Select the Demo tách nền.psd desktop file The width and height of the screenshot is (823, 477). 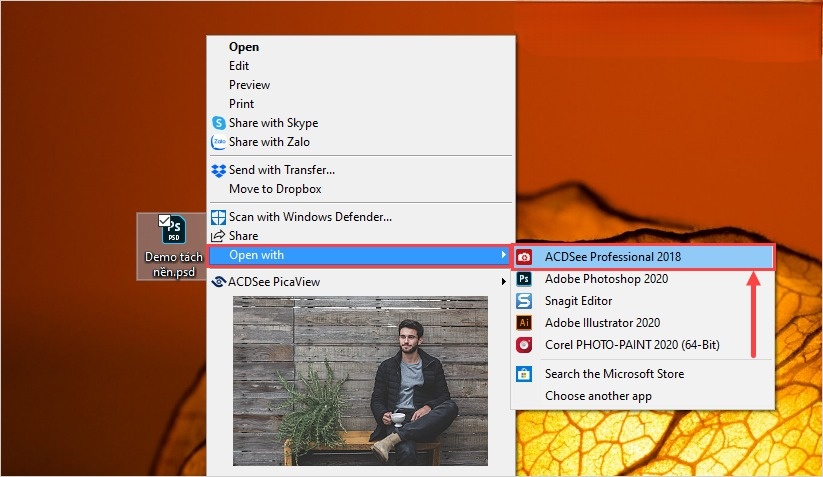click(173, 247)
